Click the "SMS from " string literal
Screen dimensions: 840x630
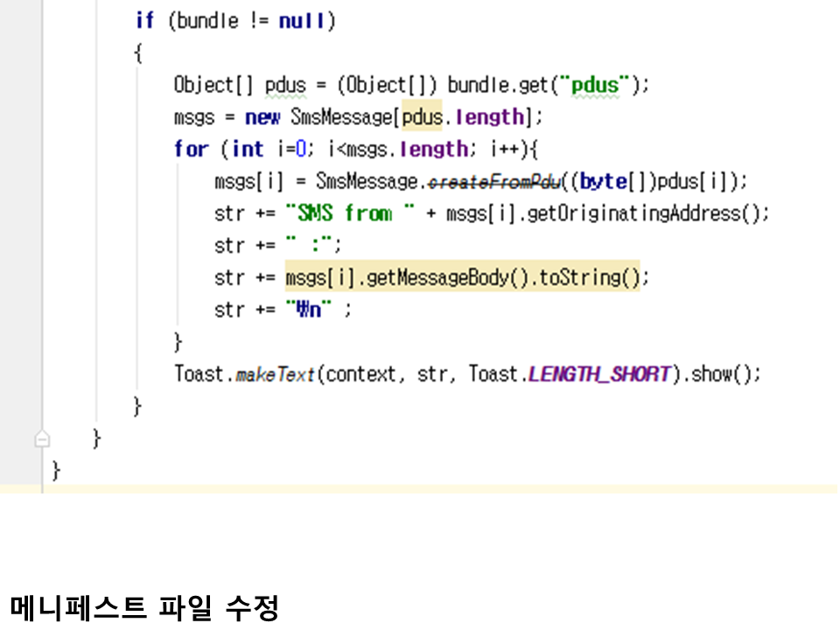[349, 213]
